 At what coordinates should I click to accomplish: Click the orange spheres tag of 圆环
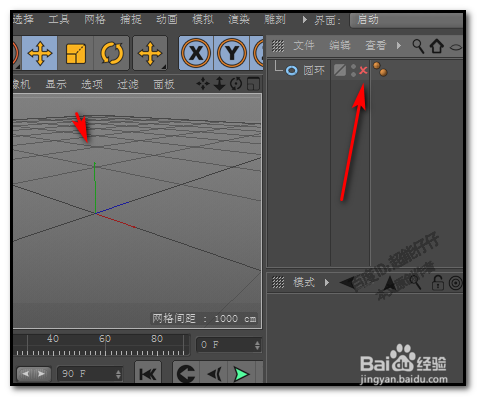380,69
